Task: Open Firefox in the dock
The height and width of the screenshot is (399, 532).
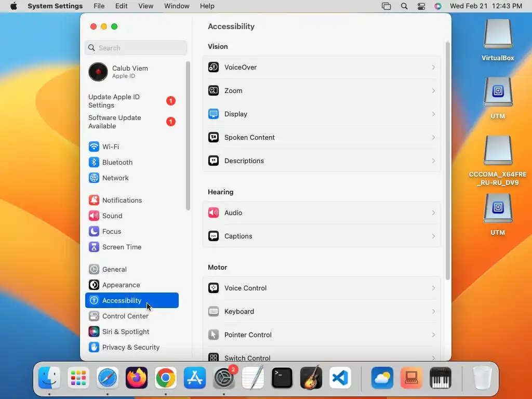Action: pos(137,378)
